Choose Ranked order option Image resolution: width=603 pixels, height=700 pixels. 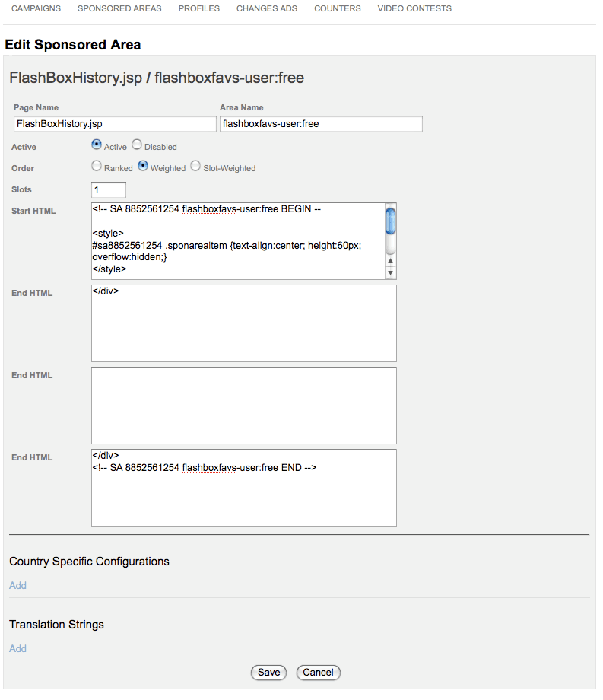click(97, 166)
